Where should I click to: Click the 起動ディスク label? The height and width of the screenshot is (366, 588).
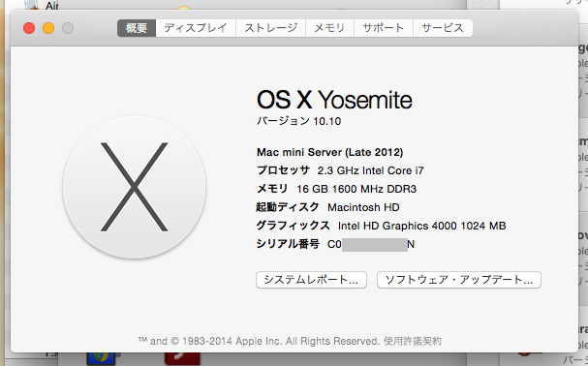point(288,207)
